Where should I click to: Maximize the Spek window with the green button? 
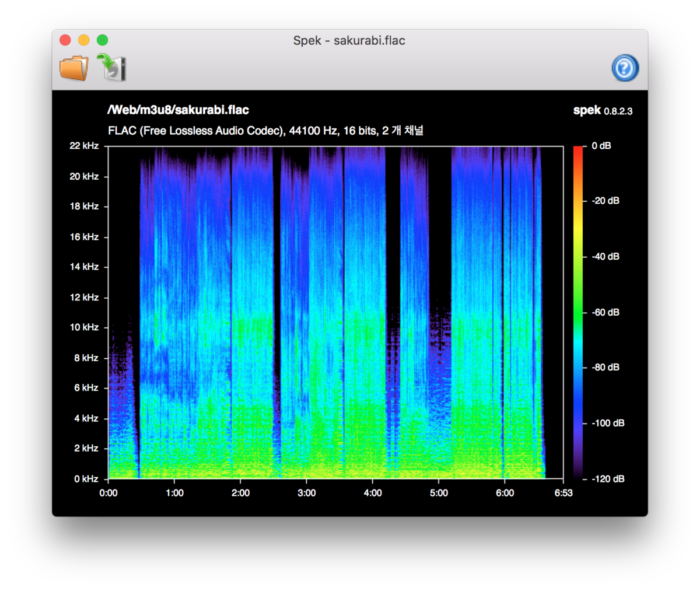click(x=102, y=40)
